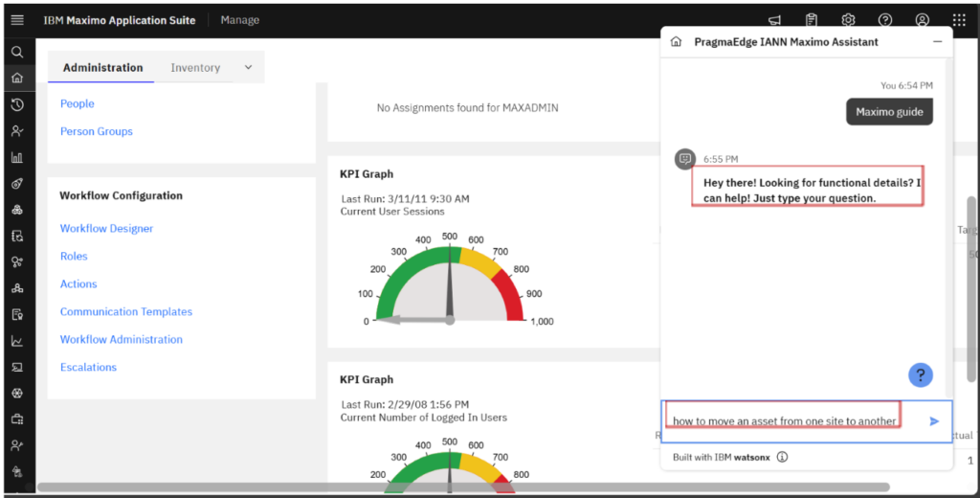Open the hierarchy nodes sidebar icon
Viewport: 980px width, 498px height.
(x=17, y=288)
